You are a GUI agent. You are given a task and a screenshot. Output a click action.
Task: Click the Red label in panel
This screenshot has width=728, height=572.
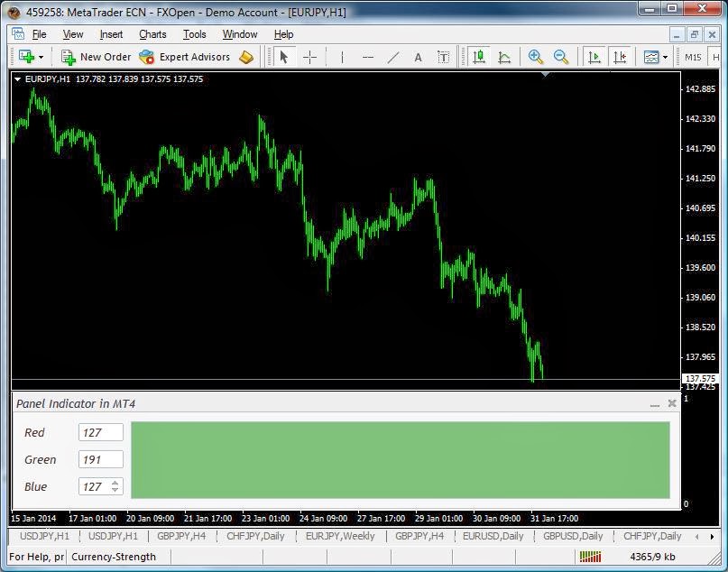point(34,433)
